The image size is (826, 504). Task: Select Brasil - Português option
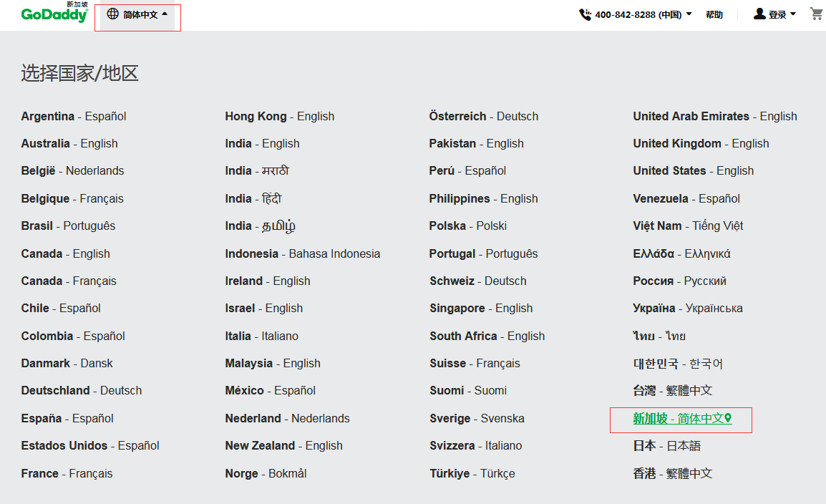click(x=68, y=226)
